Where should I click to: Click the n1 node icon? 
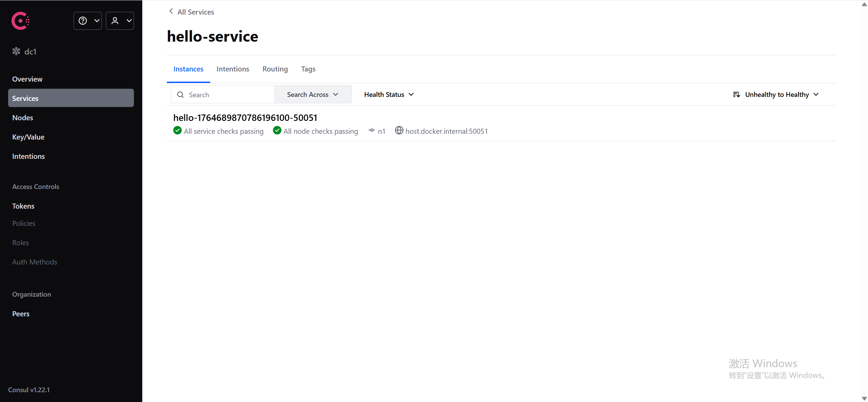(372, 131)
